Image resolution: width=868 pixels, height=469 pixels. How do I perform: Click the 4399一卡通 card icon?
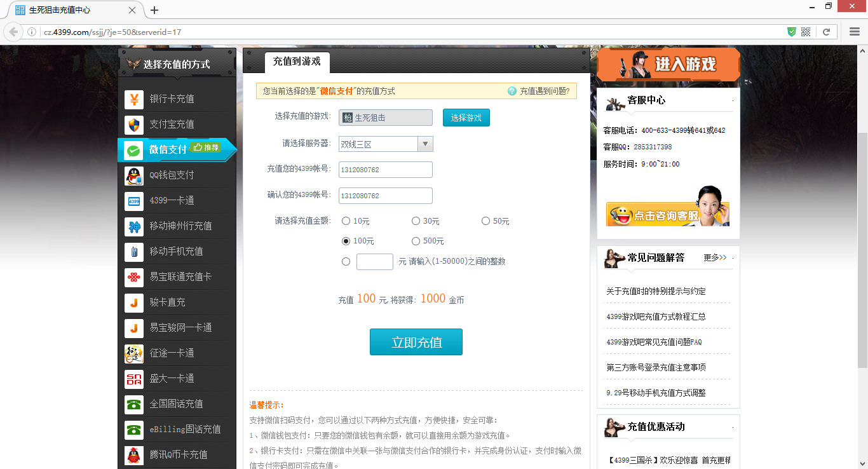click(133, 201)
